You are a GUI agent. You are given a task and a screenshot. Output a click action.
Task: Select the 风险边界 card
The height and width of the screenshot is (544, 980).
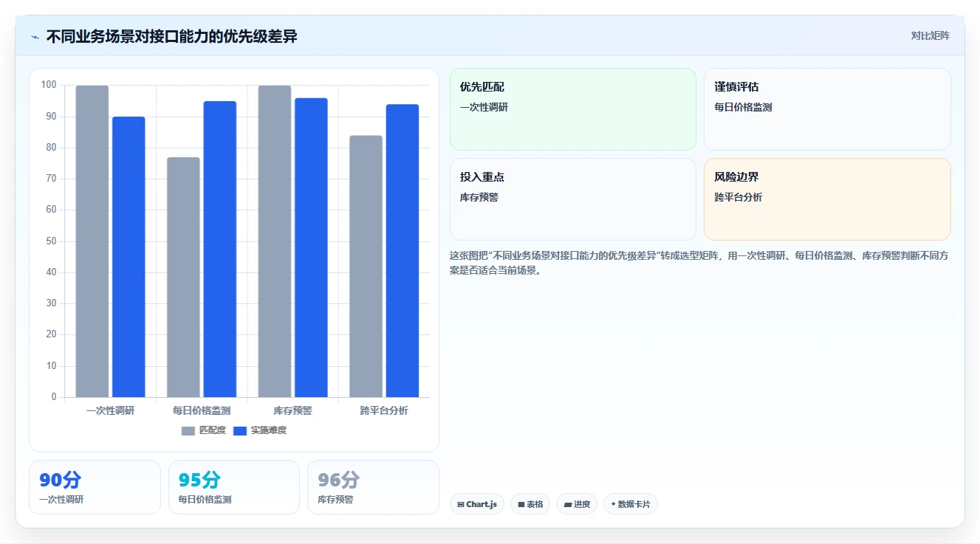(x=827, y=199)
